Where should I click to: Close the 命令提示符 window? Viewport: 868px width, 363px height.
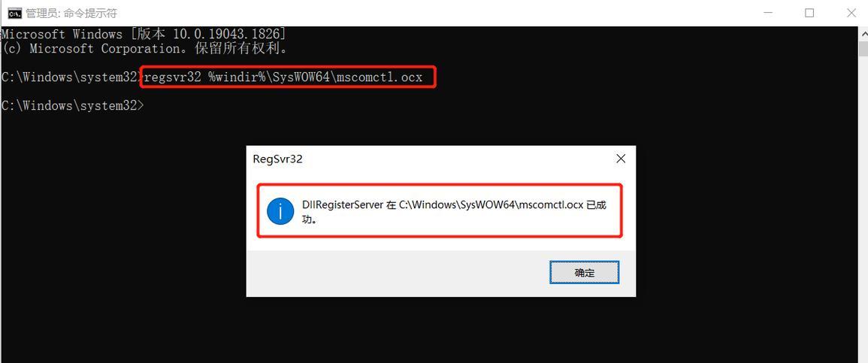851,13
